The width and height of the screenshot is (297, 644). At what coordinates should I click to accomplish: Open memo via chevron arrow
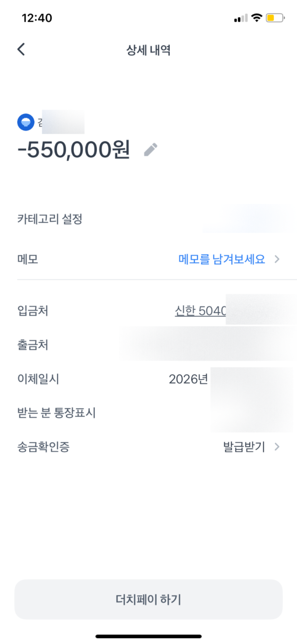(277, 259)
